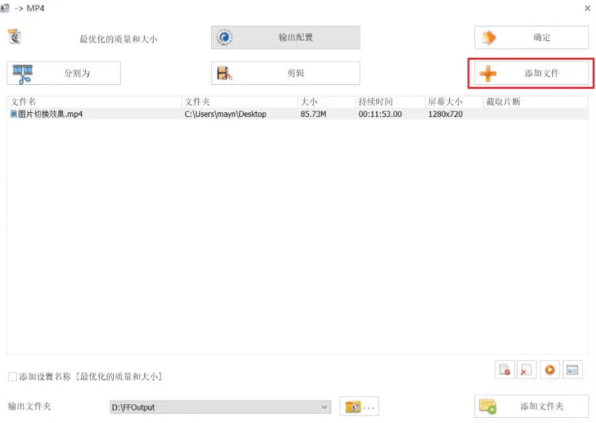Click the 确定 confirm button

point(531,37)
